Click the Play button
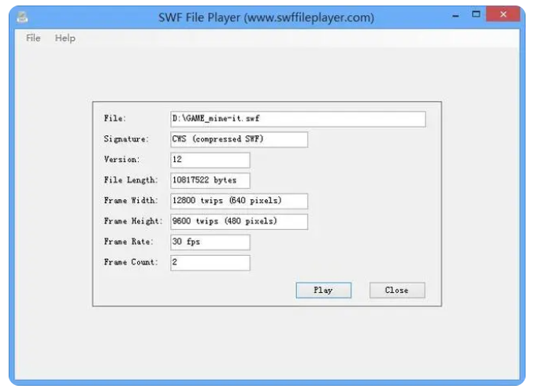 (324, 290)
